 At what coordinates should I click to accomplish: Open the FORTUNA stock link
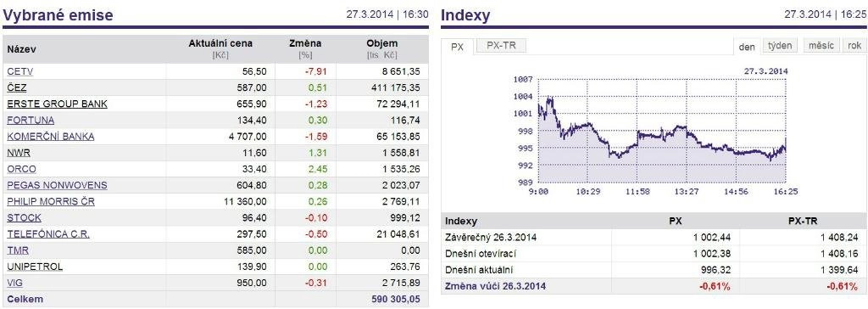(x=31, y=120)
